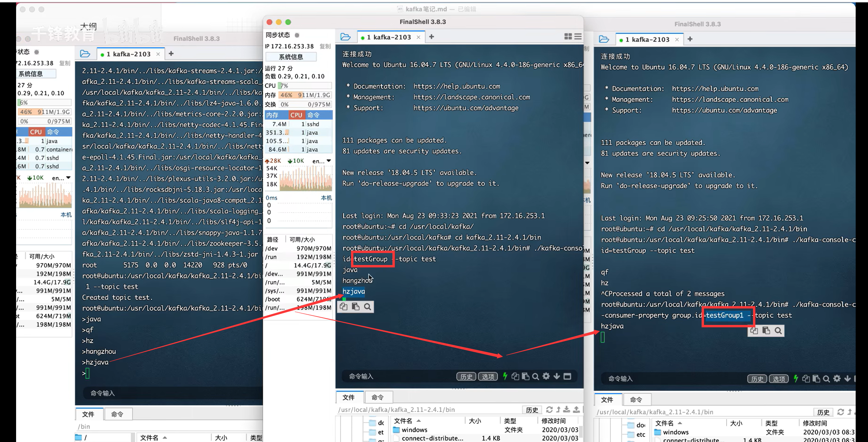Switch to 命令 tab in middle window
Screen dimensions: 868x442
[x=377, y=397]
